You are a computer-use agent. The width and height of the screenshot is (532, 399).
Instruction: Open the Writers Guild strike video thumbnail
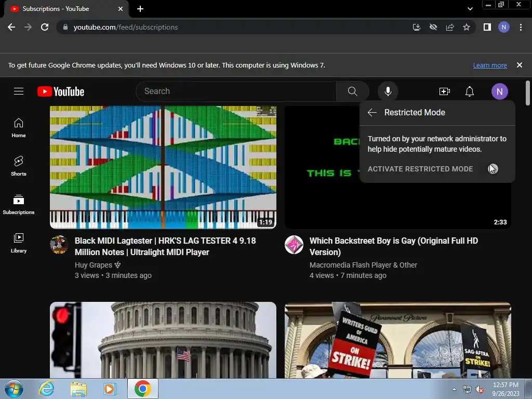[x=397, y=340]
